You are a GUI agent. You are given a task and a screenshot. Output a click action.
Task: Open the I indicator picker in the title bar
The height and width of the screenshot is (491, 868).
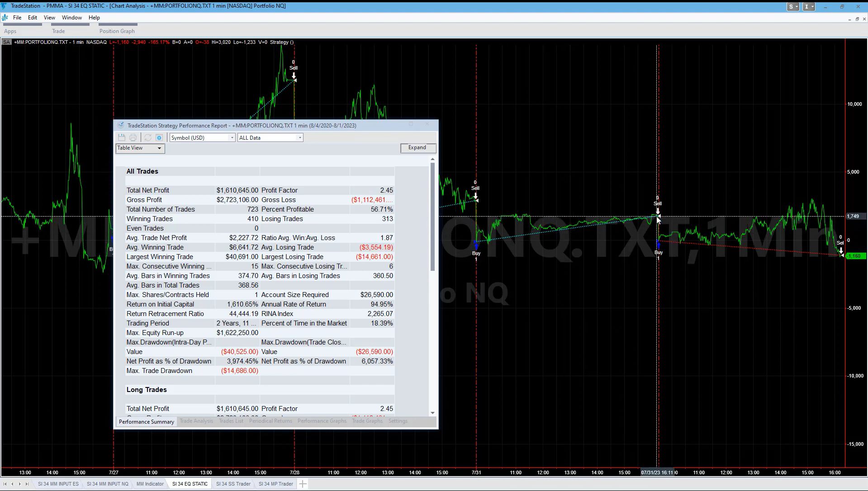[x=809, y=7]
